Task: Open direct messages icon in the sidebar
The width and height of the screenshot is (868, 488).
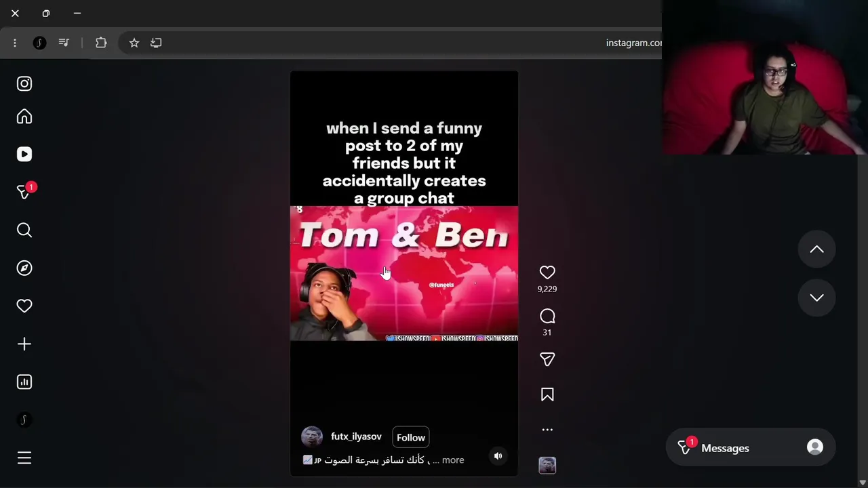Action: click(24, 192)
